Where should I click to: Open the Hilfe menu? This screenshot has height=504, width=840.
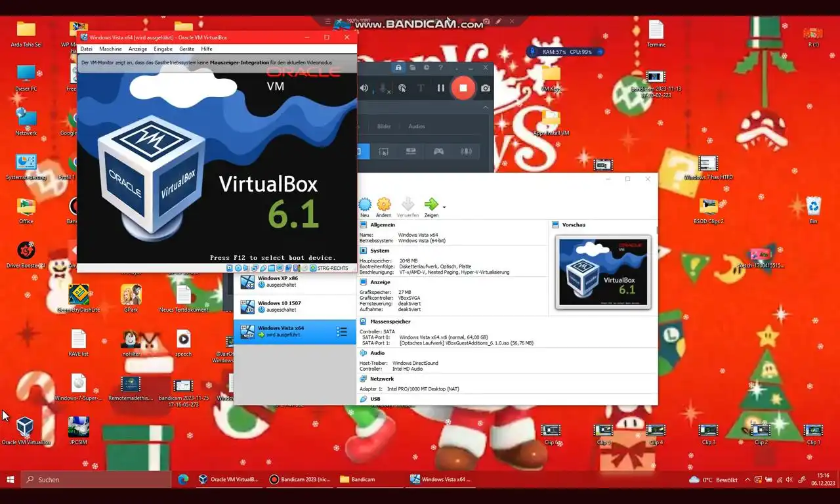(207, 49)
